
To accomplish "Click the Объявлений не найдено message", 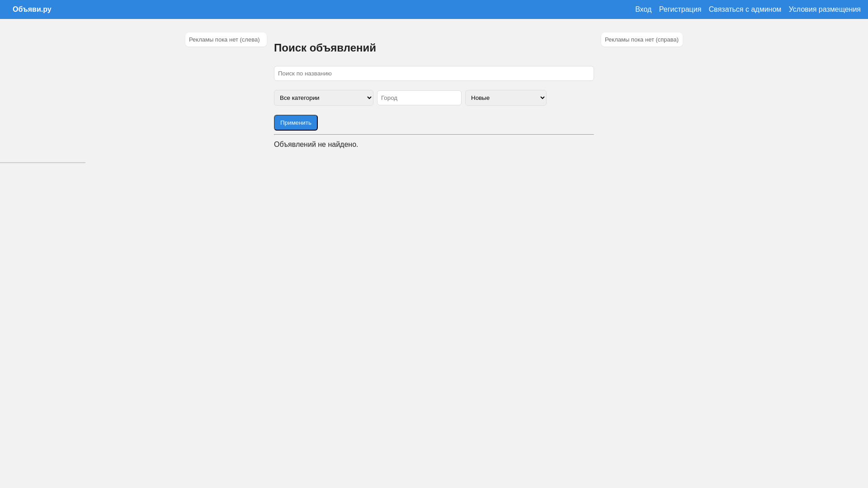I will pos(316,145).
